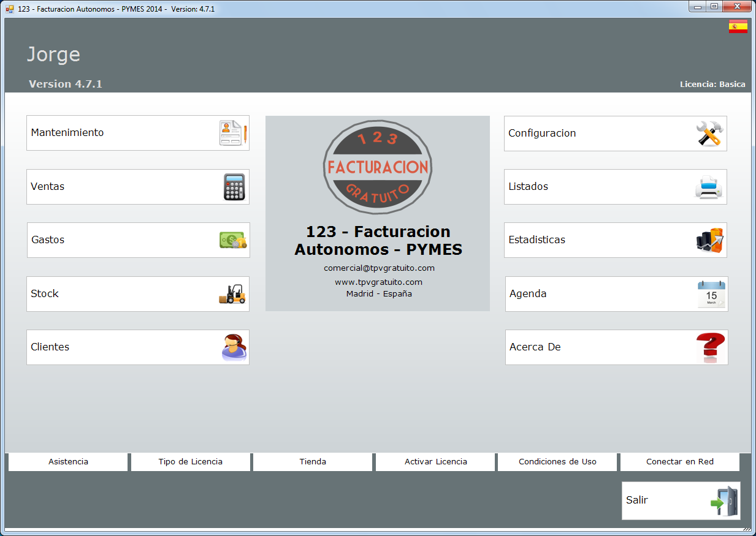756x536 pixels.
Task: Click Conectar en Red
Action: pyautogui.click(x=679, y=462)
